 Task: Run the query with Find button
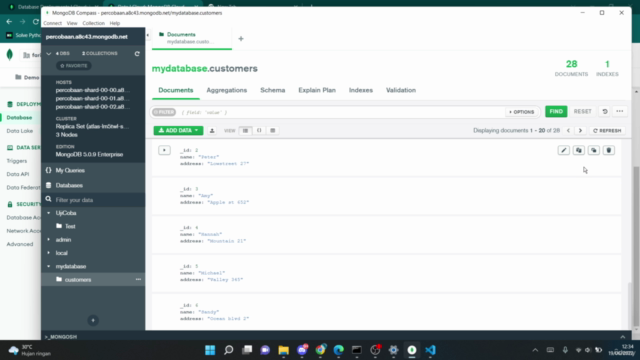pyautogui.click(x=556, y=111)
